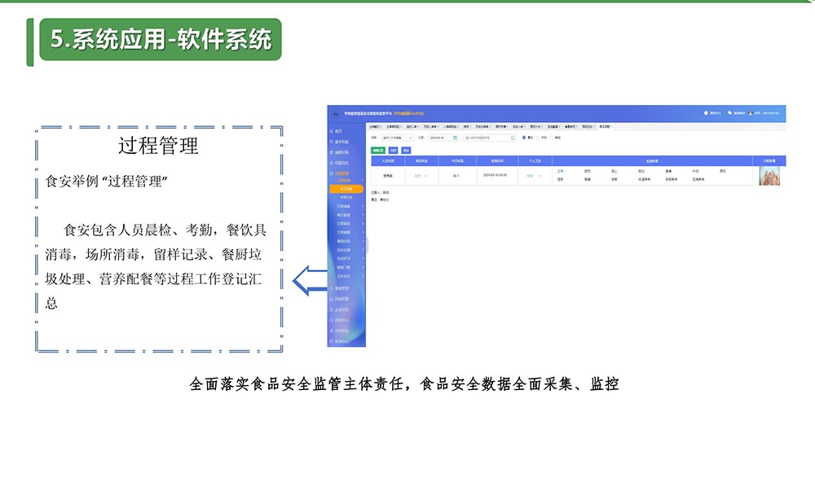815x504 pixels.
Task: Click the green button above the table
Action: [x=377, y=150]
